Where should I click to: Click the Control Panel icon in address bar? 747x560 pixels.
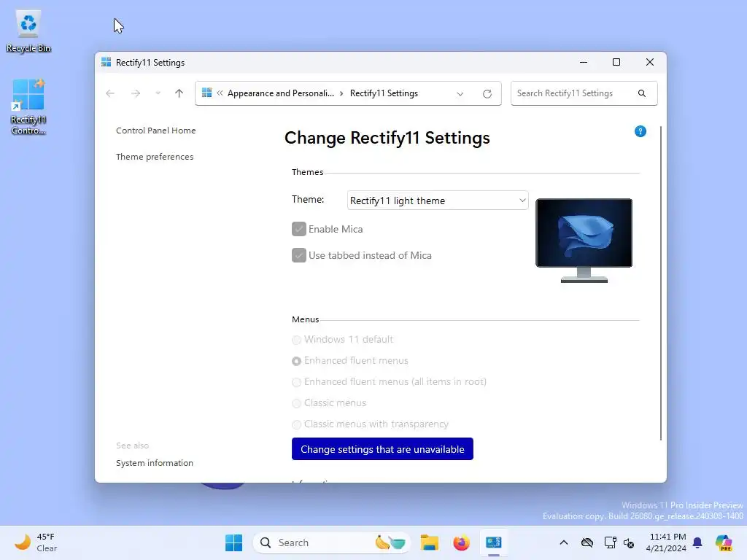click(206, 93)
